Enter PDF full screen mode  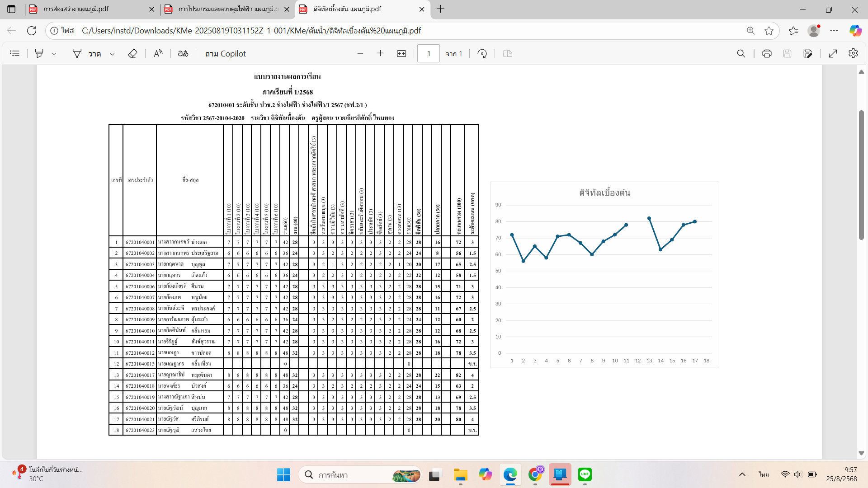point(833,53)
